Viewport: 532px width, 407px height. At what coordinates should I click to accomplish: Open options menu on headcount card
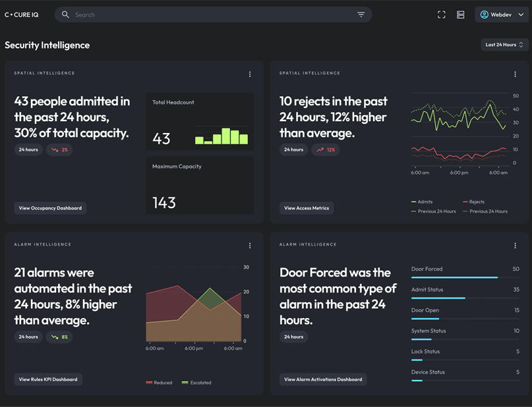point(250,74)
